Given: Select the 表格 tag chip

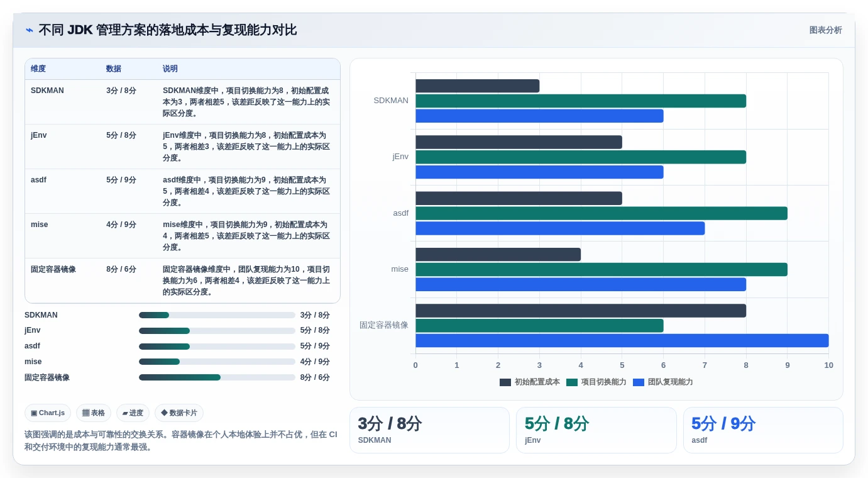Looking at the screenshot, I should [94, 413].
